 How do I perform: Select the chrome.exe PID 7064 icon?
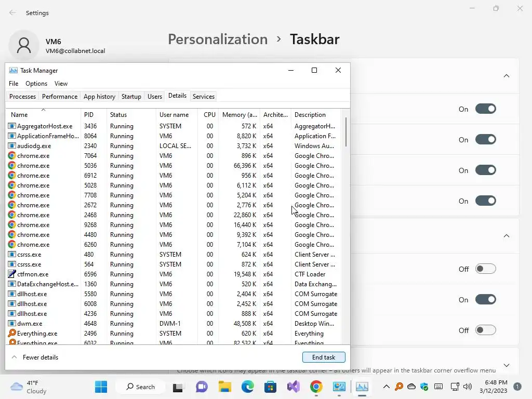[x=12, y=156]
